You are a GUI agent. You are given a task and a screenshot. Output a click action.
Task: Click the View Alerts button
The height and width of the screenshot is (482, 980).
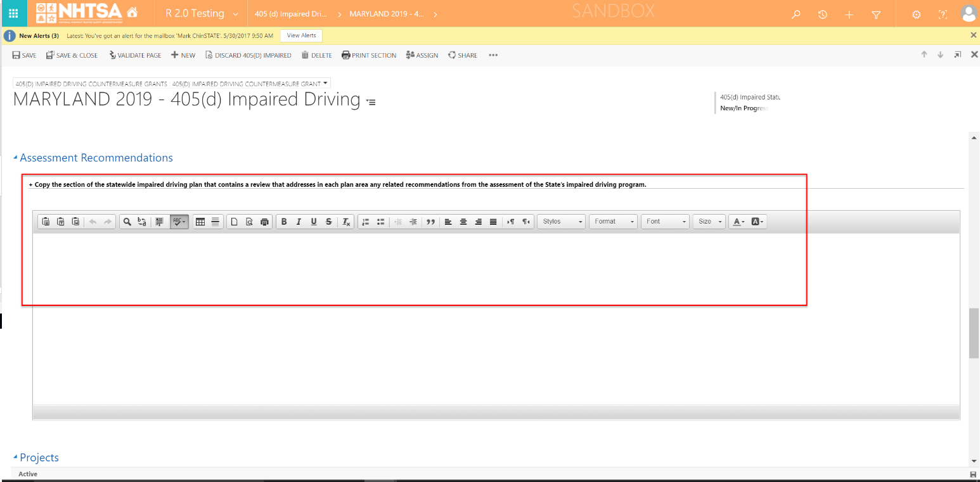[x=301, y=35]
